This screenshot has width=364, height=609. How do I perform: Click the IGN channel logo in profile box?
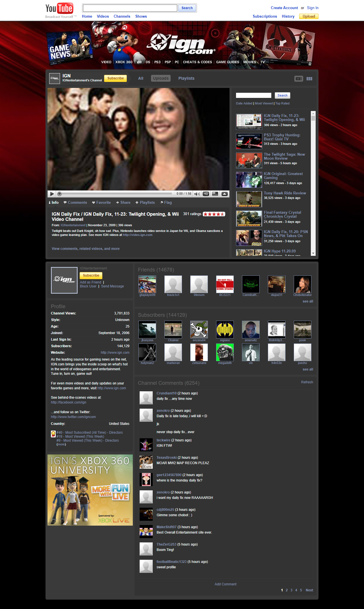(64, 280)
